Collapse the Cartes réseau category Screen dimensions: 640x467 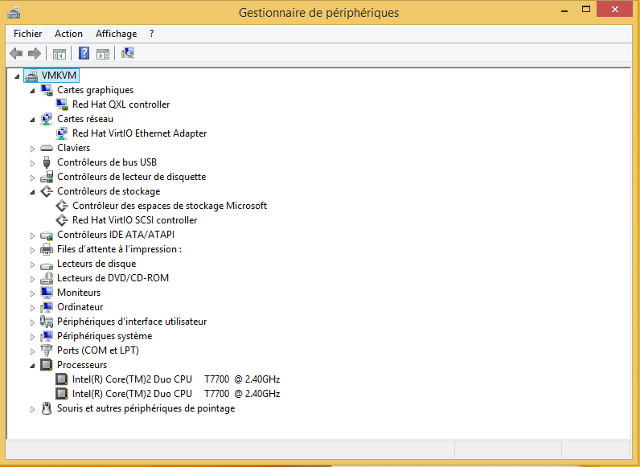click(x=33, y=120)
